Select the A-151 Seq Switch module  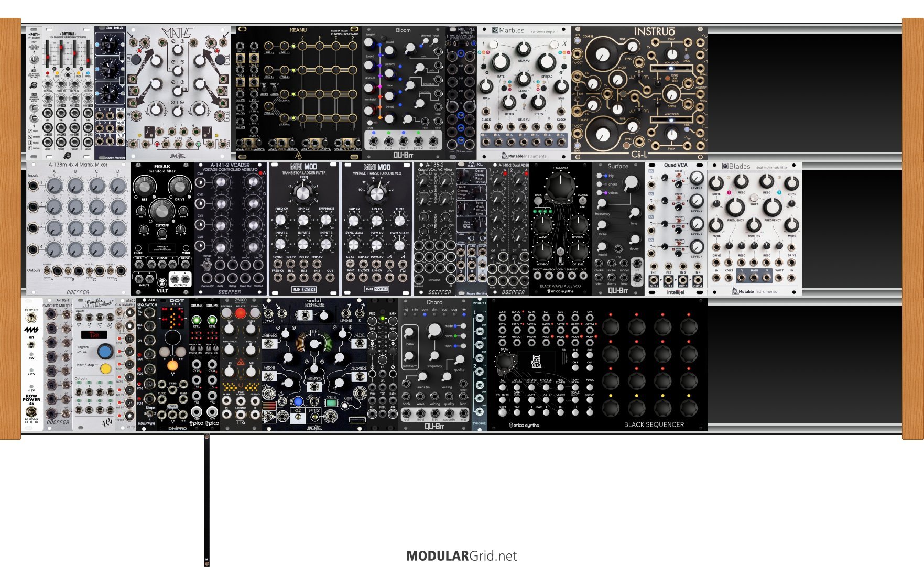pos(147,364)
